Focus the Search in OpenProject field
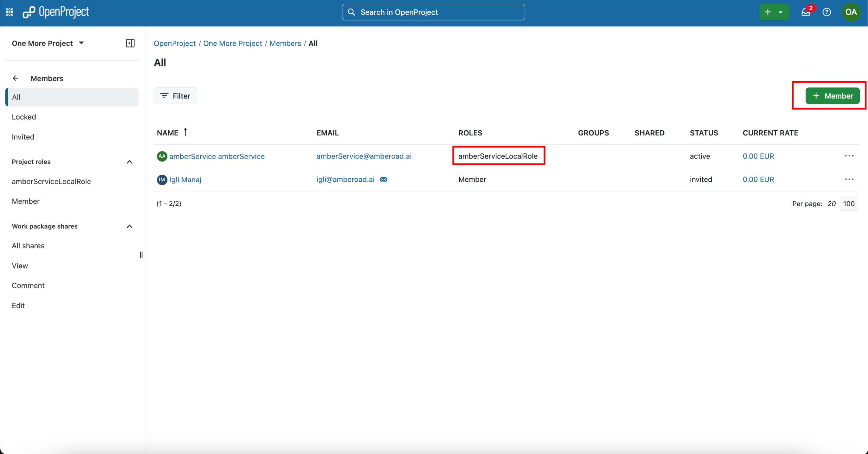 (433, 12)
